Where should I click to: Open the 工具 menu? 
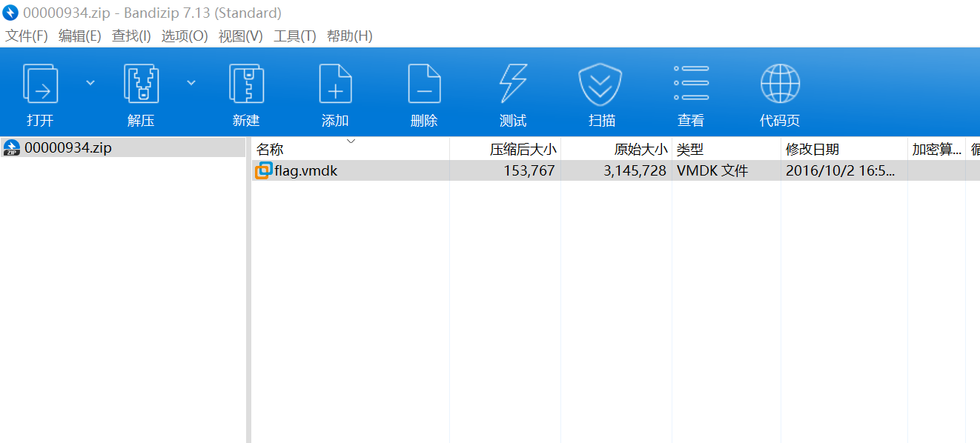coord(294,35)
